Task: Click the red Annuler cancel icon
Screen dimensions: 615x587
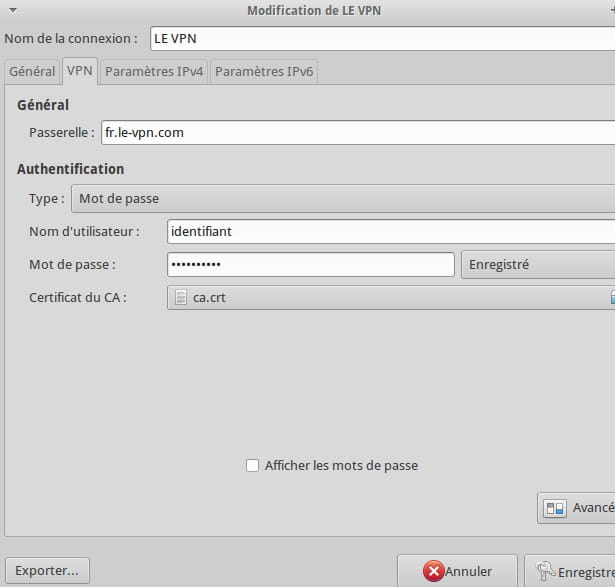Action: click(433, 571)
